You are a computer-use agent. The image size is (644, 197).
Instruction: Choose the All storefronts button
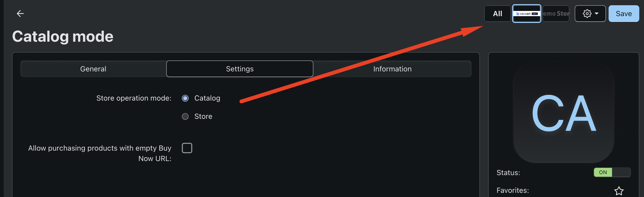497,14
